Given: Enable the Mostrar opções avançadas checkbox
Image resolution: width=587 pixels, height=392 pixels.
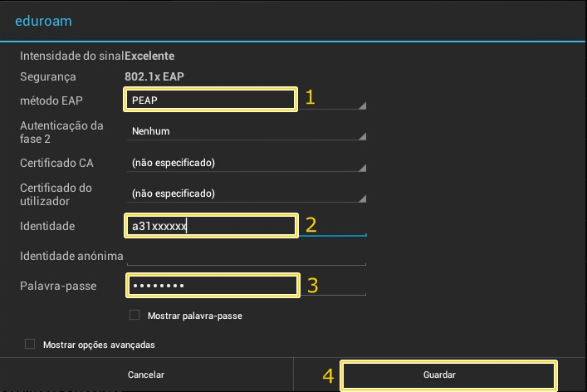Looking at the screenshot, I should coord(30,344).
